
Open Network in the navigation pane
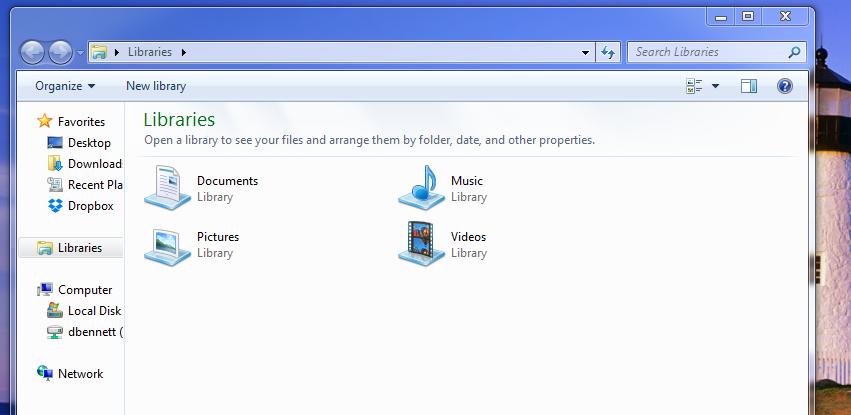pos(80,374)
